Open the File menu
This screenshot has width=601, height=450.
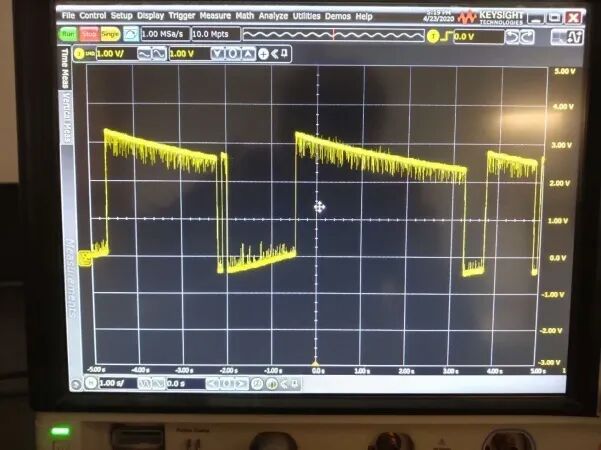pyautogui.click(x=68, y=16)
